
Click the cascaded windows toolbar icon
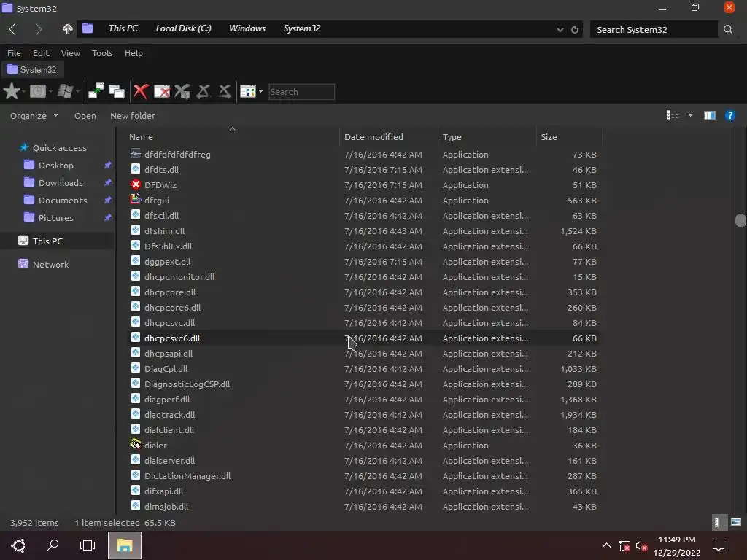116,91
